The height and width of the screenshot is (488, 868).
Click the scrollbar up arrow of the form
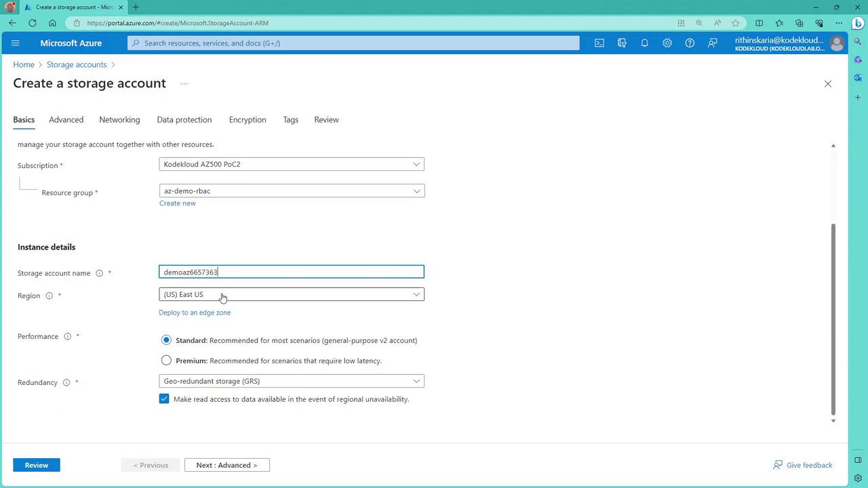click(833, 145)
